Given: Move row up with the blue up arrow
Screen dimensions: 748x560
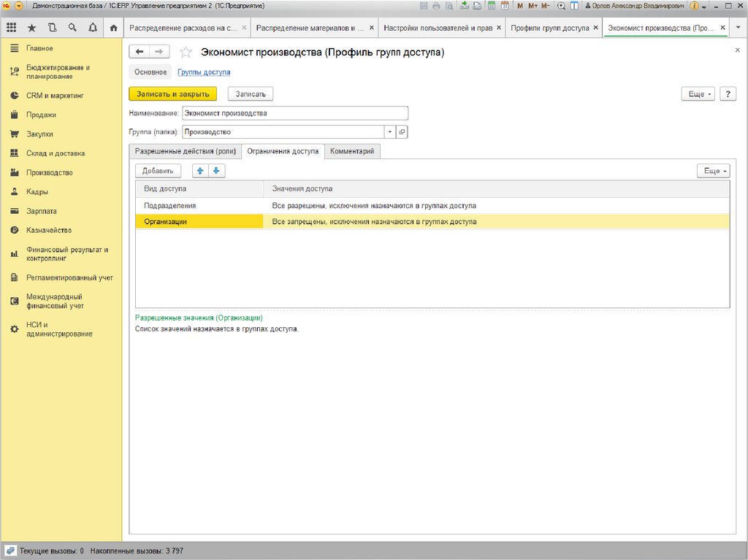Looking at the screenshot, I should [x=200, y=171].
